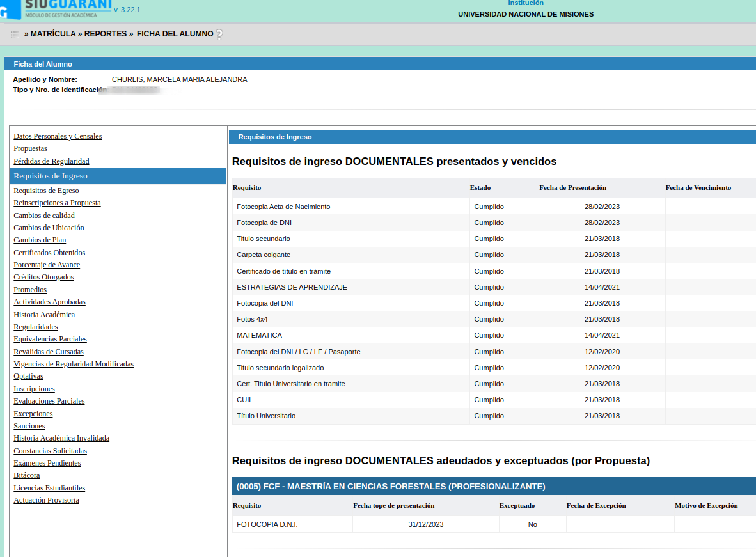Open the Propuestas link
The height and width of the screenshot is (557, 756).
pyautogui.click(x=30, y=148)
